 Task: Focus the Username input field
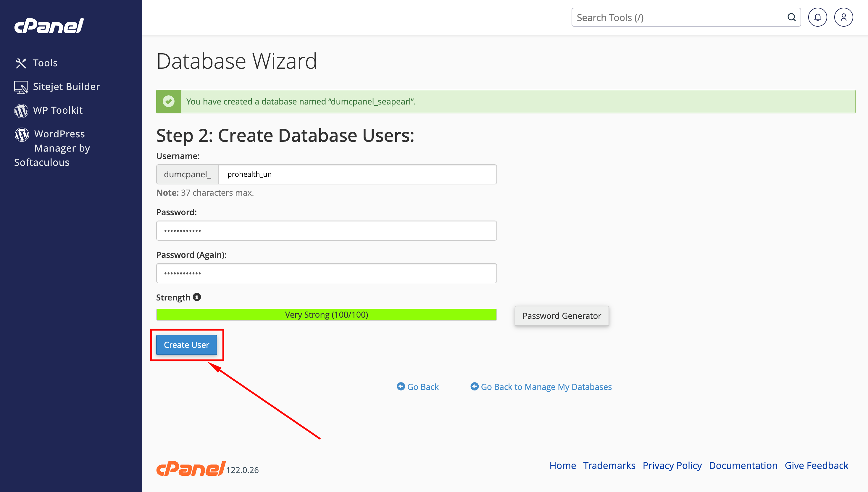[x=358, y=174]
